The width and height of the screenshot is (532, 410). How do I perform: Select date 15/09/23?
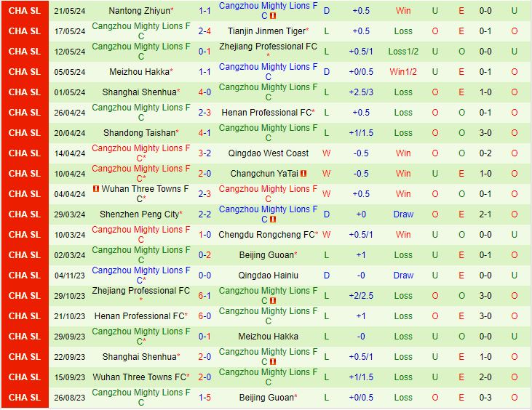point(70,377)
